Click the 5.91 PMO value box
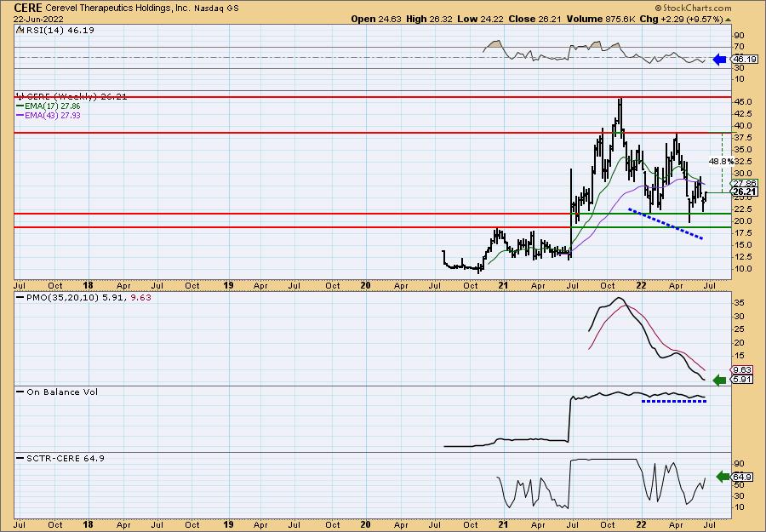 tap(741, 380)
